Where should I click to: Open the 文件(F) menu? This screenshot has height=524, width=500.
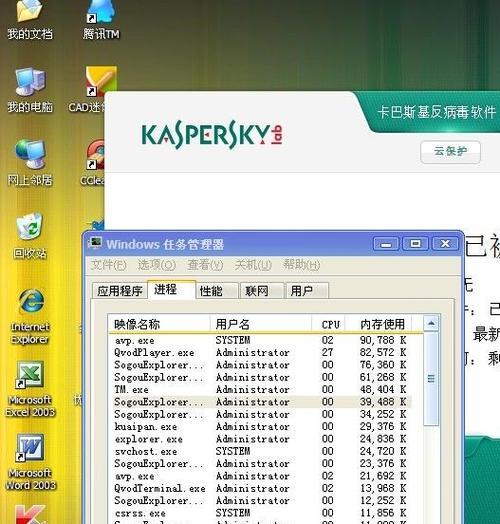109,265
